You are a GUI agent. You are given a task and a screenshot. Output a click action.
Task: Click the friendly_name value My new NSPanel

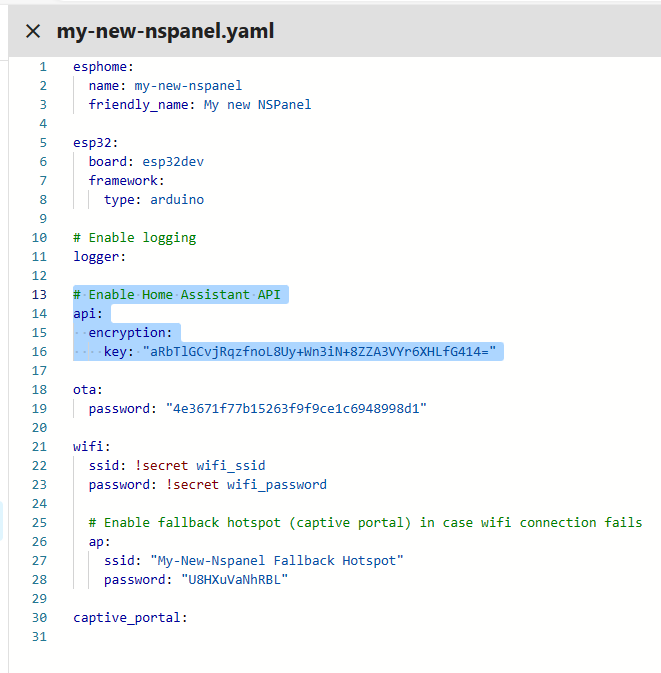[x=257, y=105]
